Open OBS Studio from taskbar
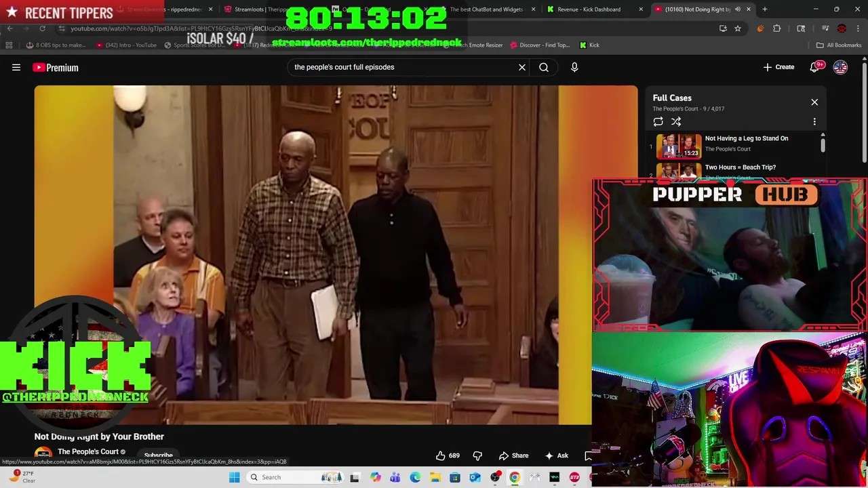The height and width of the screenshot is (488, 868). (x=495, y=478)
